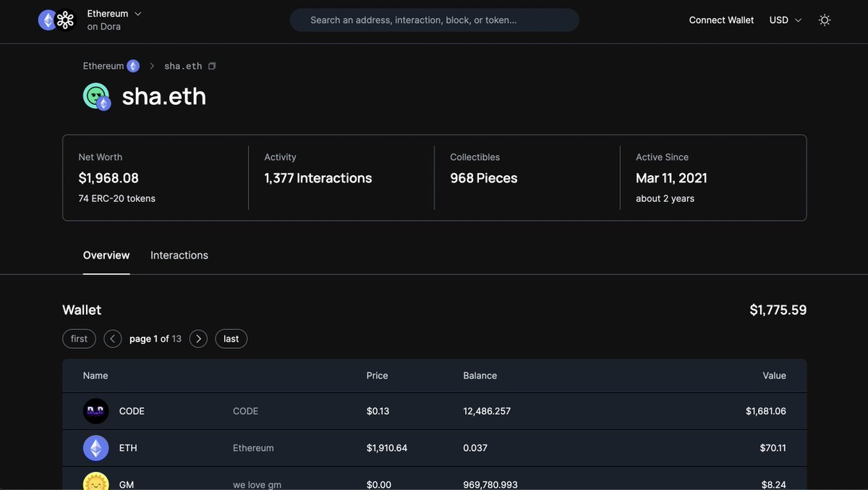Toggle light/dark theme sun icon
Screen dimensions: 868x490
(824, 20)
